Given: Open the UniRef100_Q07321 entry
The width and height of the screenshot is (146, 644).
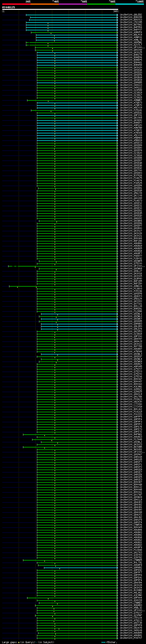Looking at the screenshot, I should click(131, 304).
